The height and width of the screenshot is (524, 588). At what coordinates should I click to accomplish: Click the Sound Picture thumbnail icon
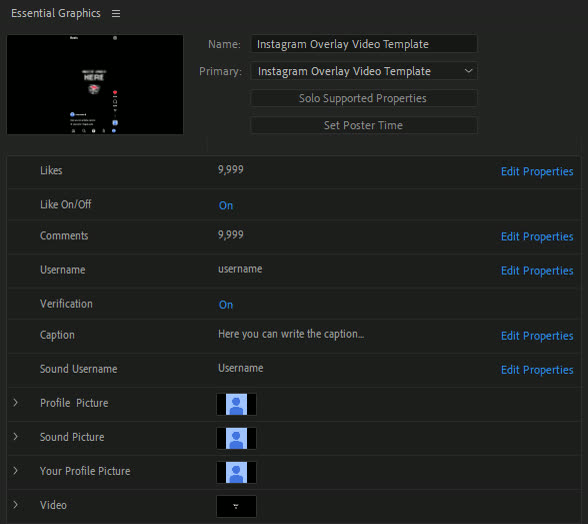[x=236, y=438]
